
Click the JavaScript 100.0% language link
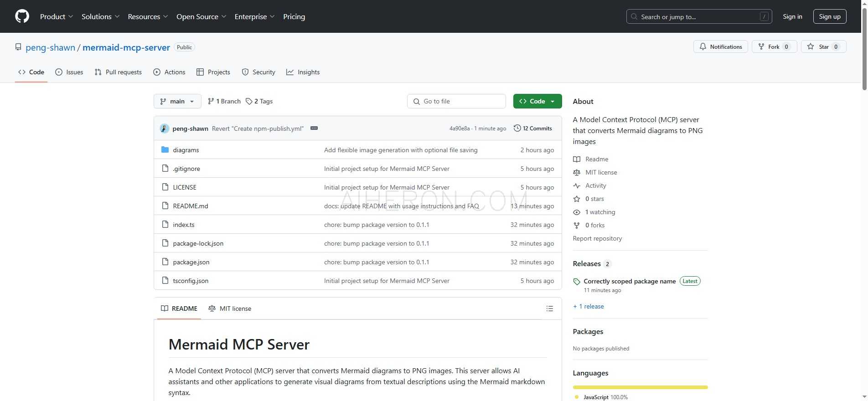[601, 397]
